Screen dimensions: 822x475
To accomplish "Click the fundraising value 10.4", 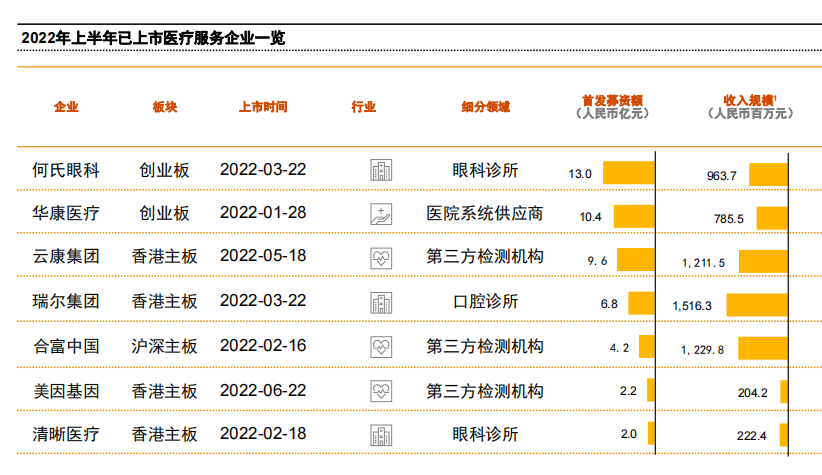I will pyautogui.click(x=590, y=217).
